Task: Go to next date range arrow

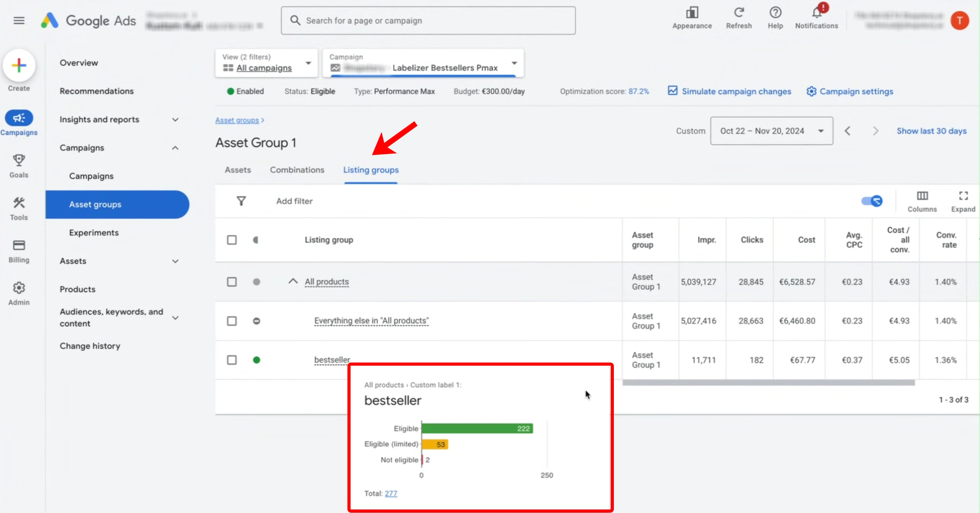Action: [875, 131]
